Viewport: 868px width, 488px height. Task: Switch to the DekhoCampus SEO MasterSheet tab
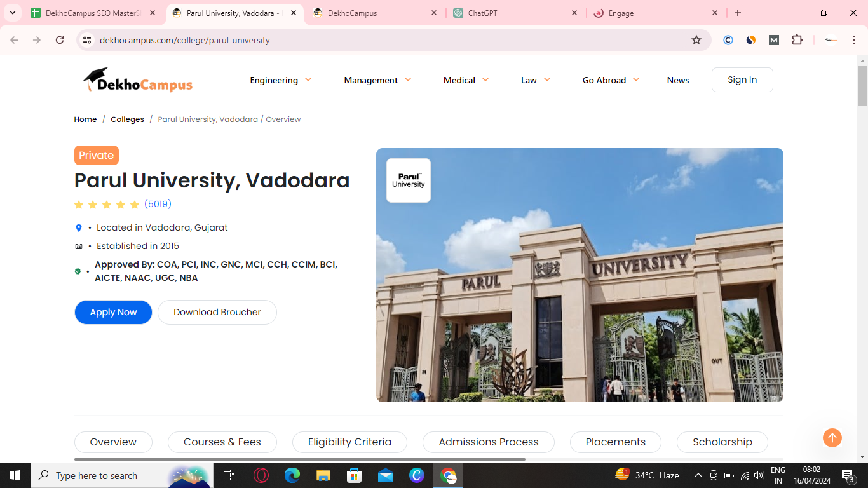coord(93,13)
